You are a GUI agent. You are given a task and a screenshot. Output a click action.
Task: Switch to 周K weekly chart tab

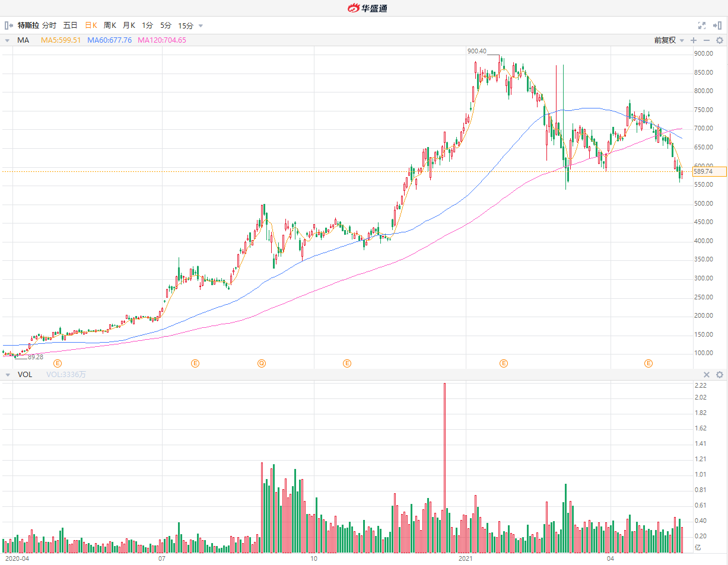(110, 25)
